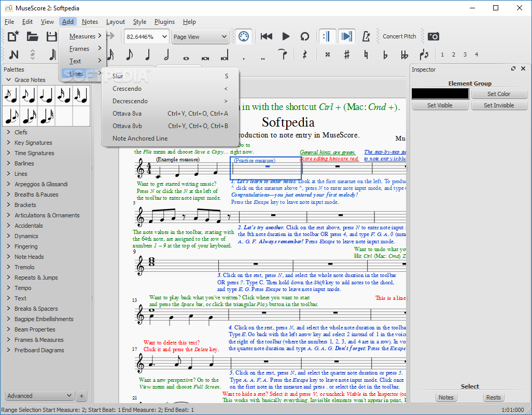Toggle tie on selected note
Viewport: 532px width, 415px height.
point(283,54)
